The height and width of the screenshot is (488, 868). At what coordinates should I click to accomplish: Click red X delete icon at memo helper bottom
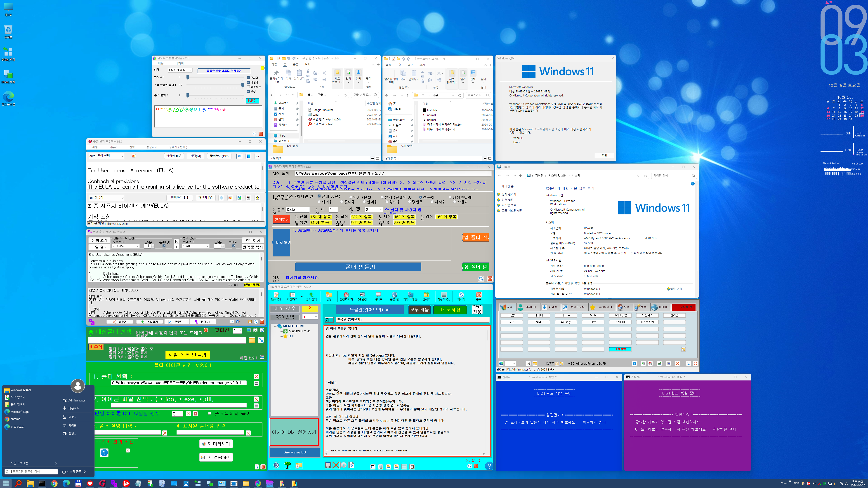tap(336, 465)
